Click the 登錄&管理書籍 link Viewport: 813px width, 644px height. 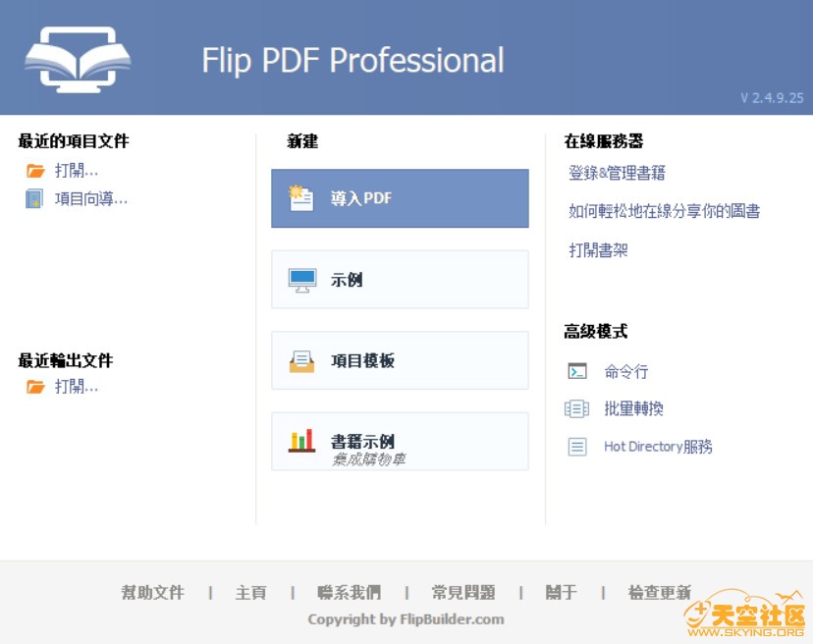click(x=616, y=173)
